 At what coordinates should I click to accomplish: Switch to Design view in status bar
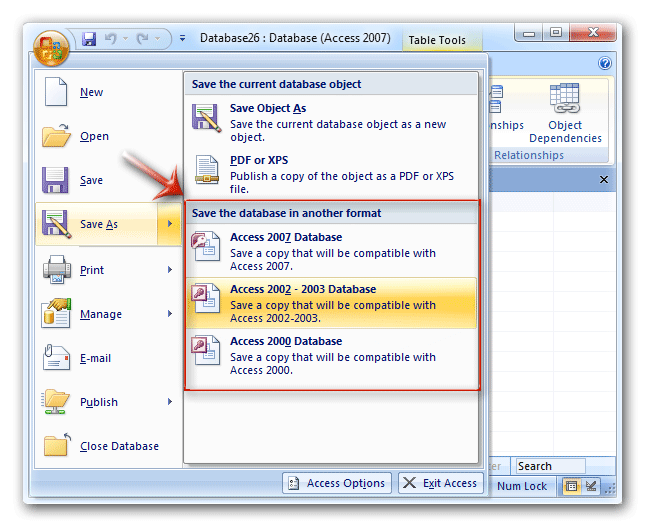pos(591,486)
